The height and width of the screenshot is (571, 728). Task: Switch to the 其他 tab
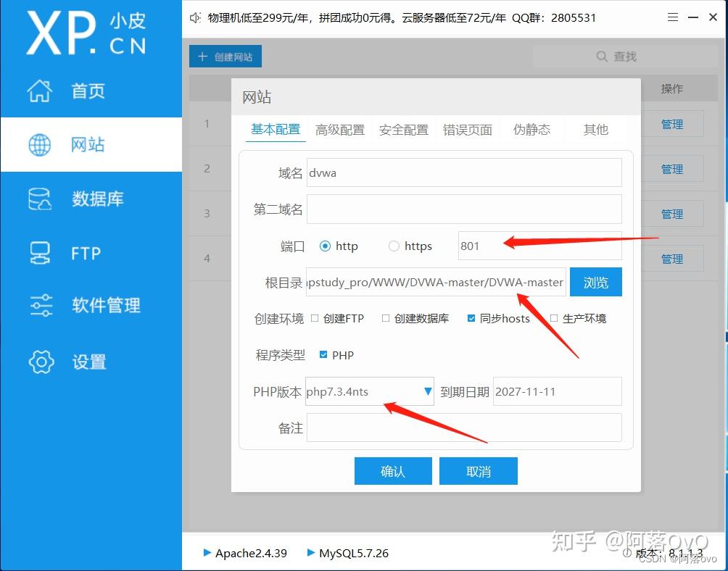596,130
